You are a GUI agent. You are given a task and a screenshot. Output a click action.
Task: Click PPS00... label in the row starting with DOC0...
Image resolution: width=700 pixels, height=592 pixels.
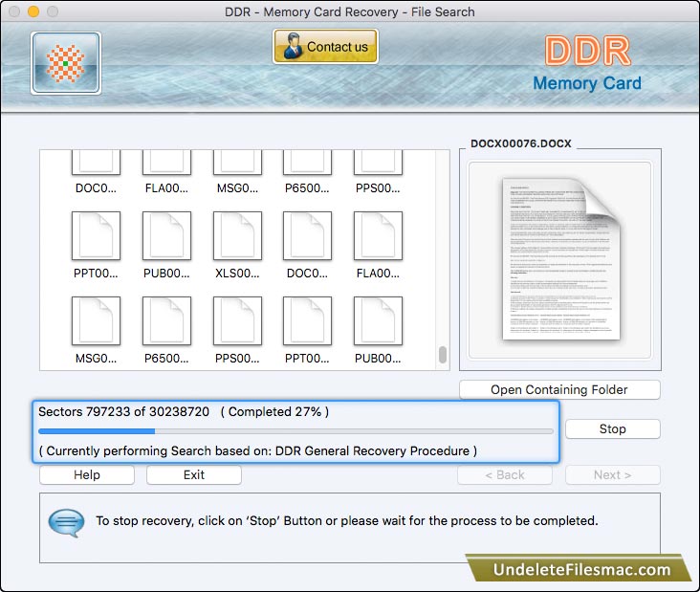coord(378,188)
